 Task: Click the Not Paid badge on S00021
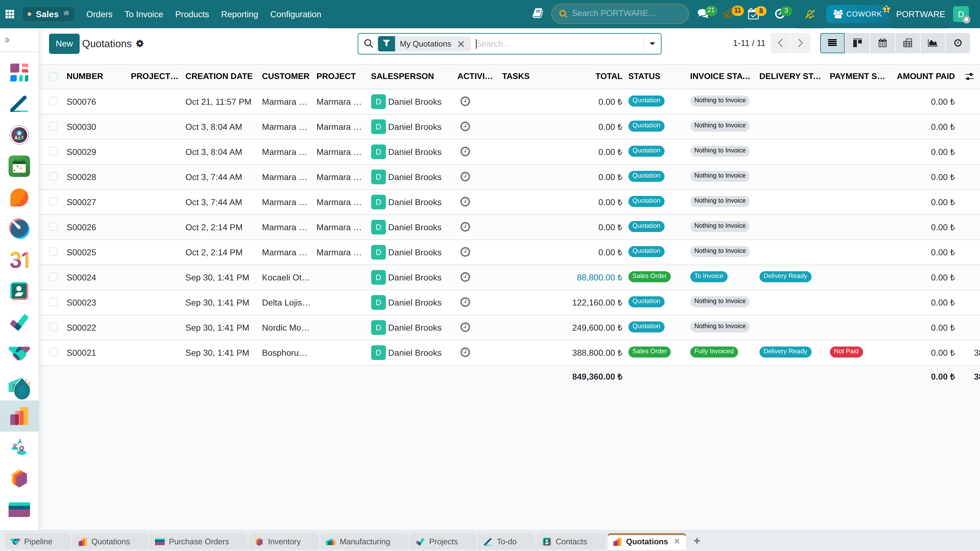click(846, 352)
